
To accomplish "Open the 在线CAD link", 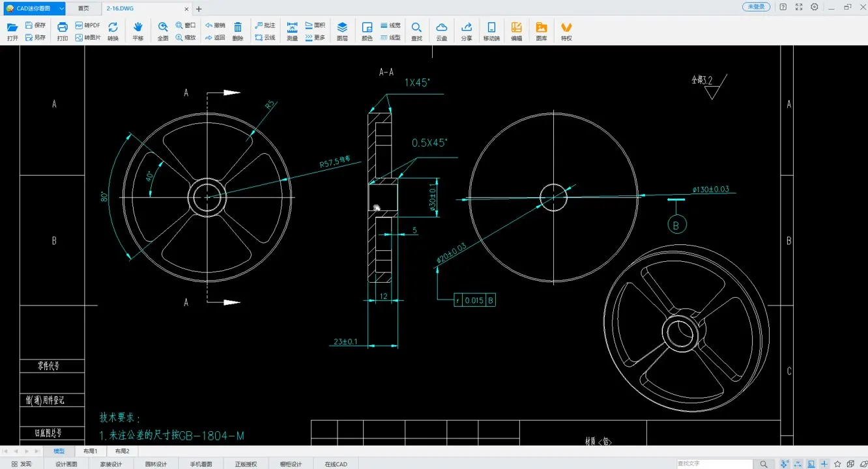I will click(x=336, y=464).
